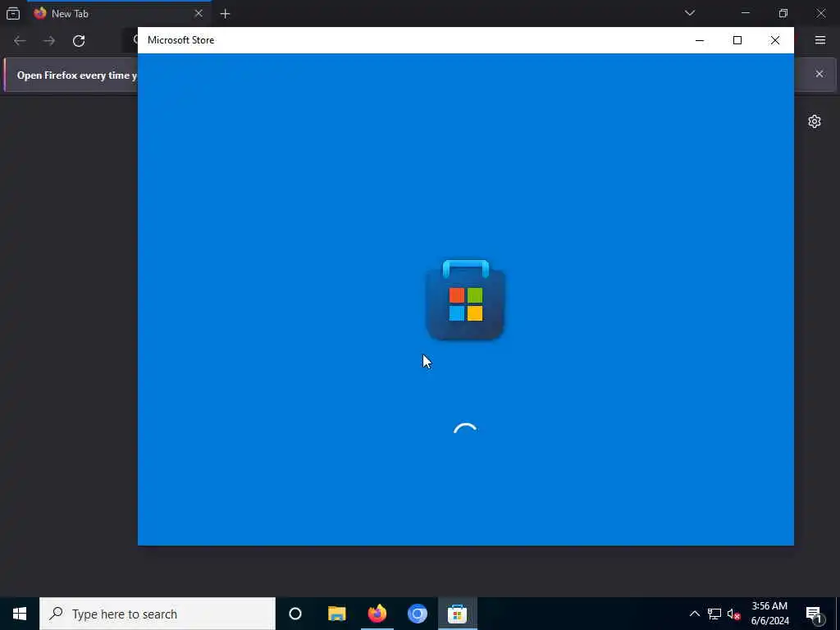This screenshot has width=840, height=630.
Task: Close the Microsoft Store window
Action: click(774, 40)
